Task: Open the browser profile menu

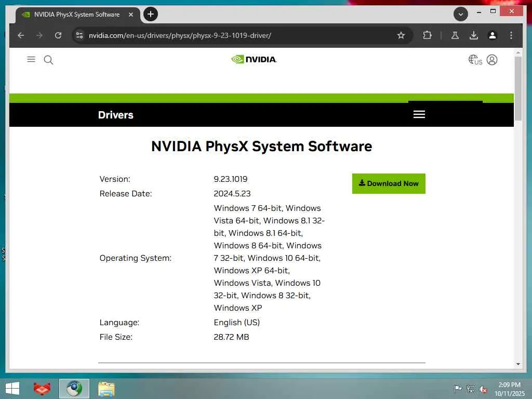Action: tap(493, 35)
